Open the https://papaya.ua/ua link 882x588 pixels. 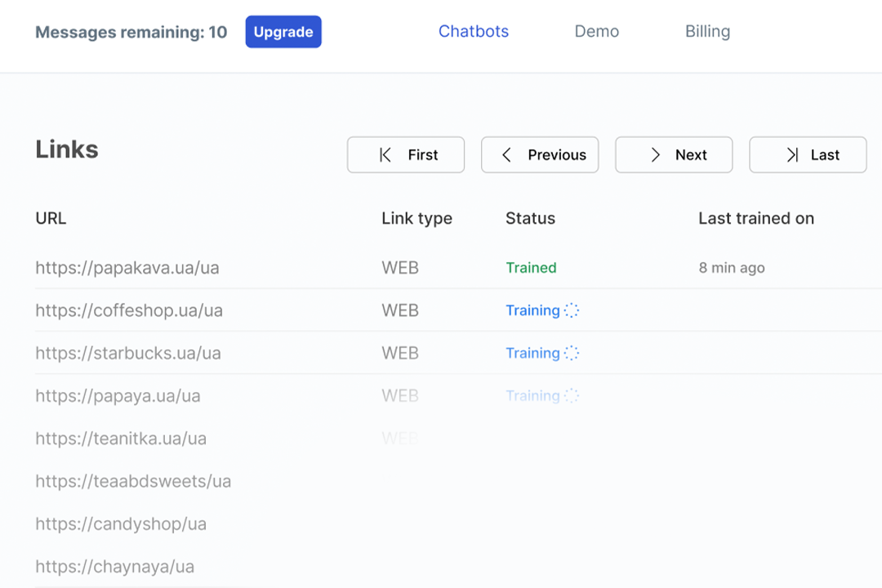pyautogui.click(x=118, y=396)
